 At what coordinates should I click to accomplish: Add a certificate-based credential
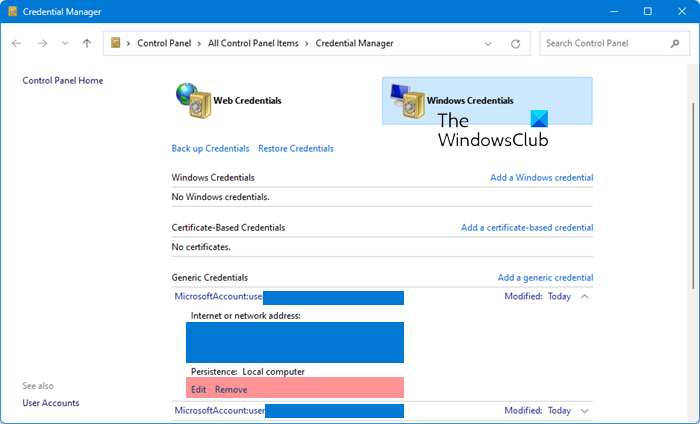[x=527, y=228]
